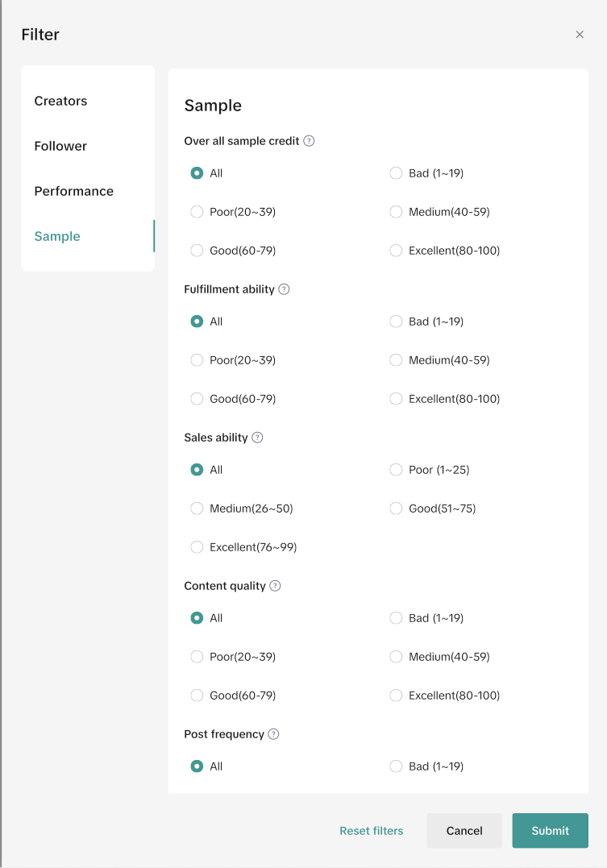The width and height of the screenshot is (607, 868).
Task: Click the Post frequency help icon
Action: coord(273,734)
